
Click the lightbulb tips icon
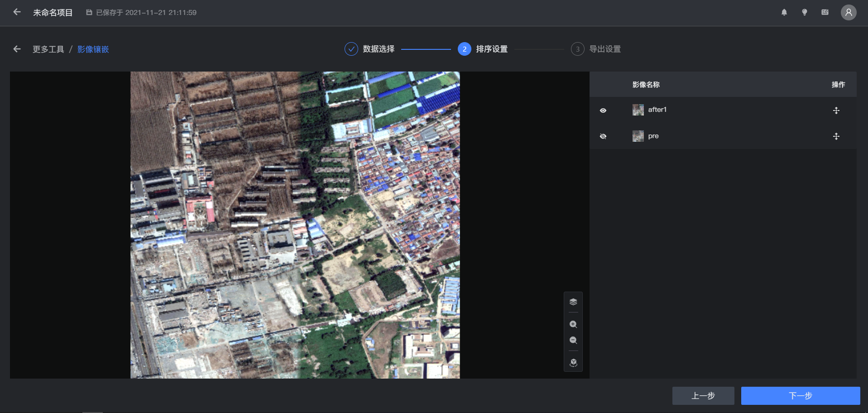805,12
